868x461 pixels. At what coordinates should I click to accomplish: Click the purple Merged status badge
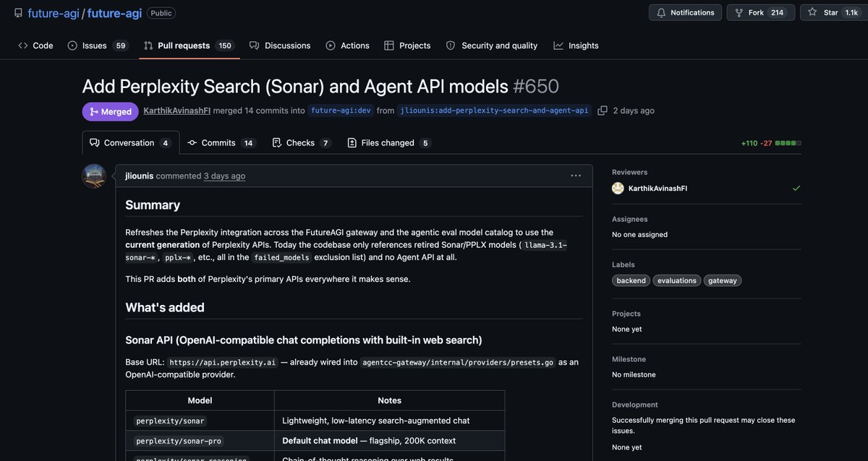pyautogui.click(x=110, y=111)
